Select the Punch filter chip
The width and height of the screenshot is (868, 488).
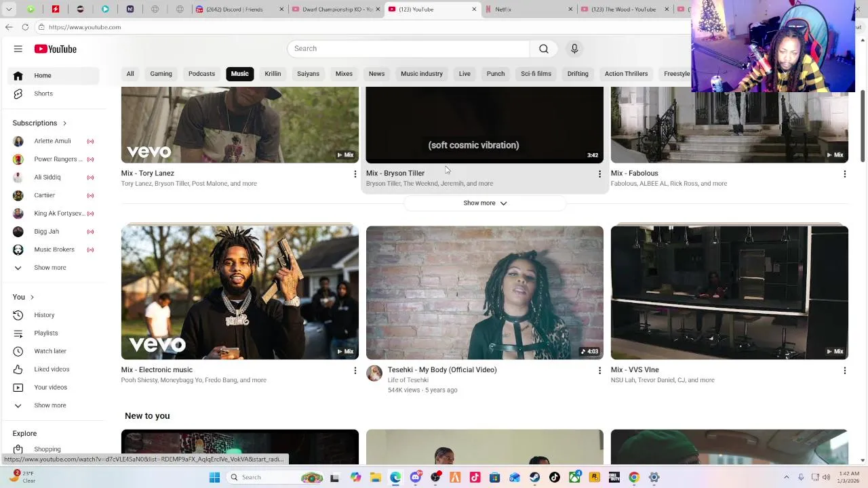[496, 74]
